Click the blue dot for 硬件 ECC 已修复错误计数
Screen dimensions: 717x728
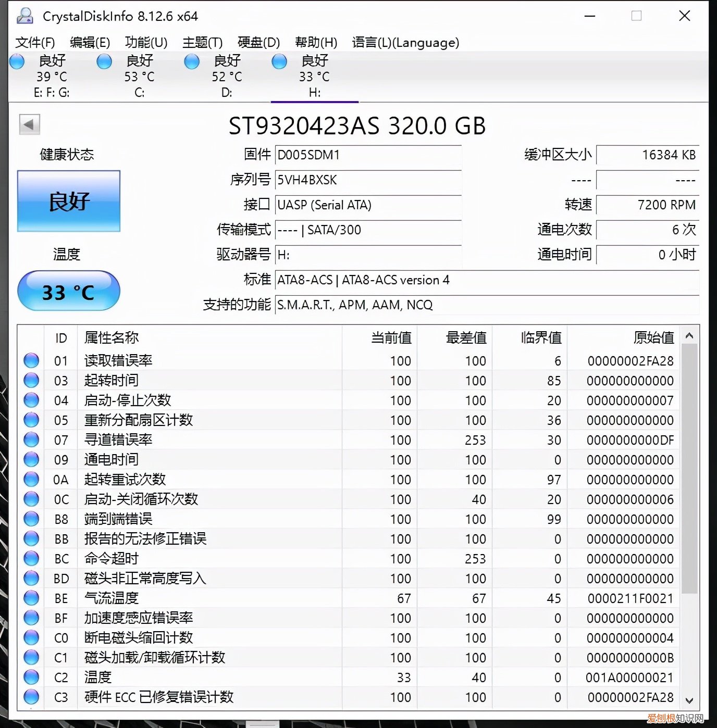31,697
